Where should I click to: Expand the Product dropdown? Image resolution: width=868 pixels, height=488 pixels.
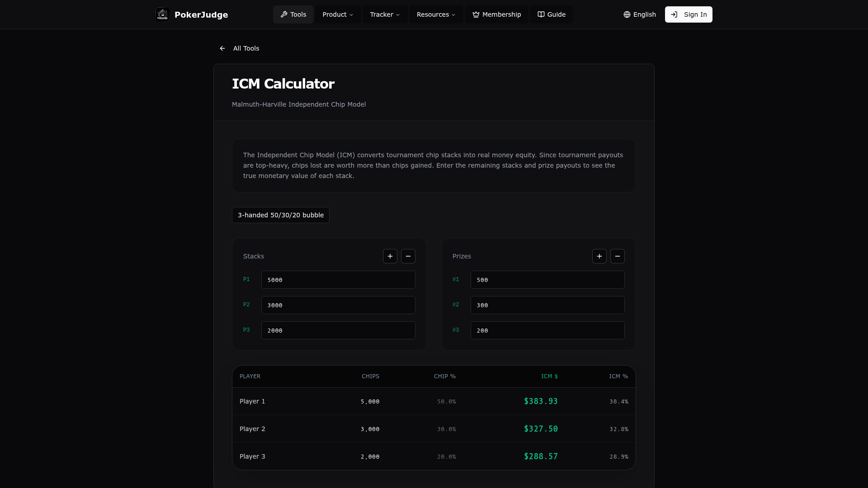[338, 14]
